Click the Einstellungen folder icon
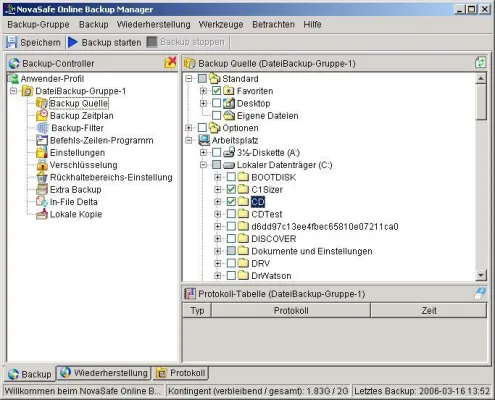The height and width of the screenshot is (400, 495). 42,153
